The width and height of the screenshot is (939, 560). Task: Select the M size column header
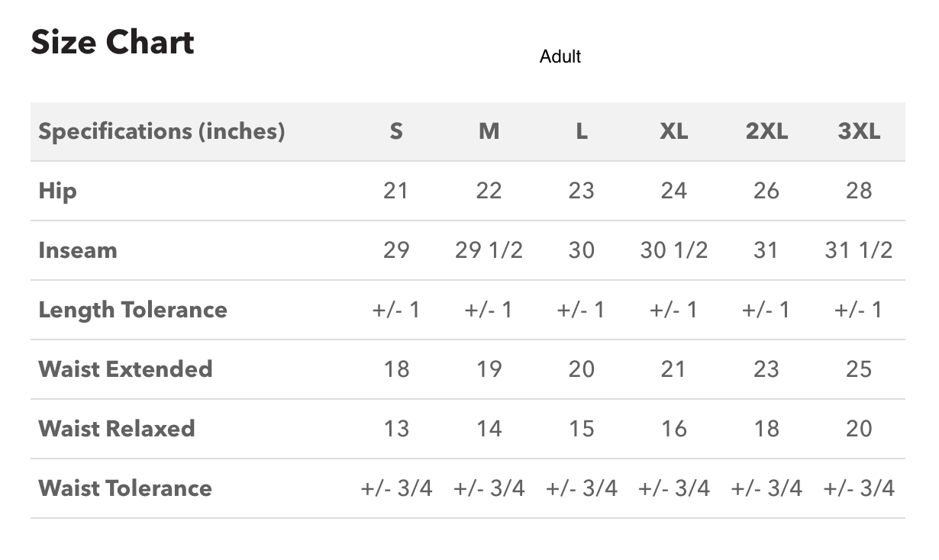[x=489, y=131]
